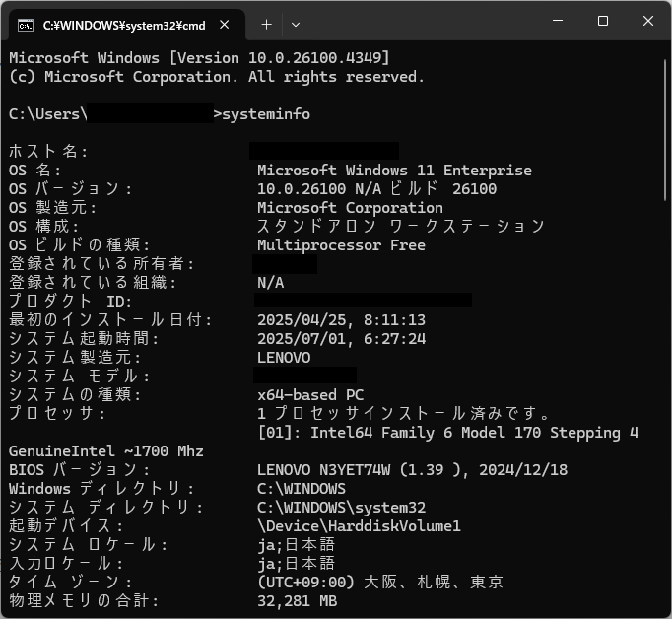Click the 'OS 構成:' label
672x619 pixels.
click(x=43, y=227)
